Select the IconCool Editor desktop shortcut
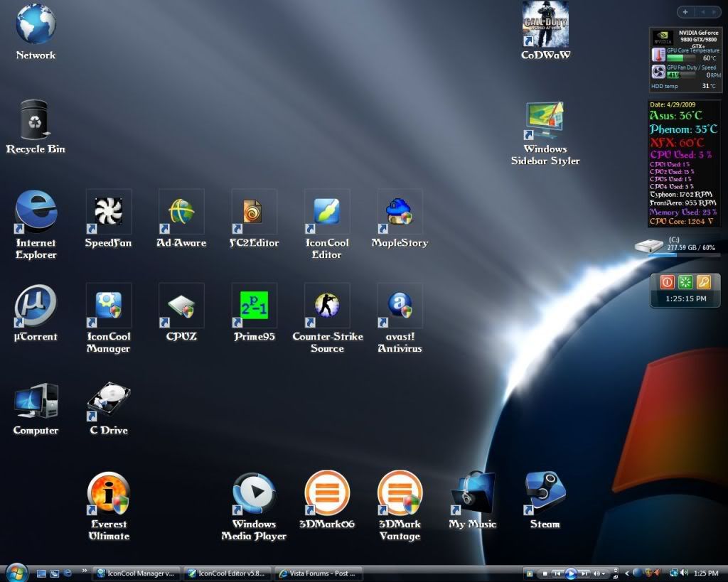The image size is (728, 582). (327, 224)
